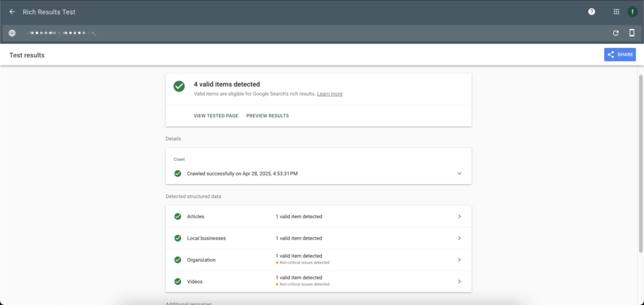644x305 pixels.
Task: Click the back arrow beside Rich Results Test
Action: click(x=12, y=12)
